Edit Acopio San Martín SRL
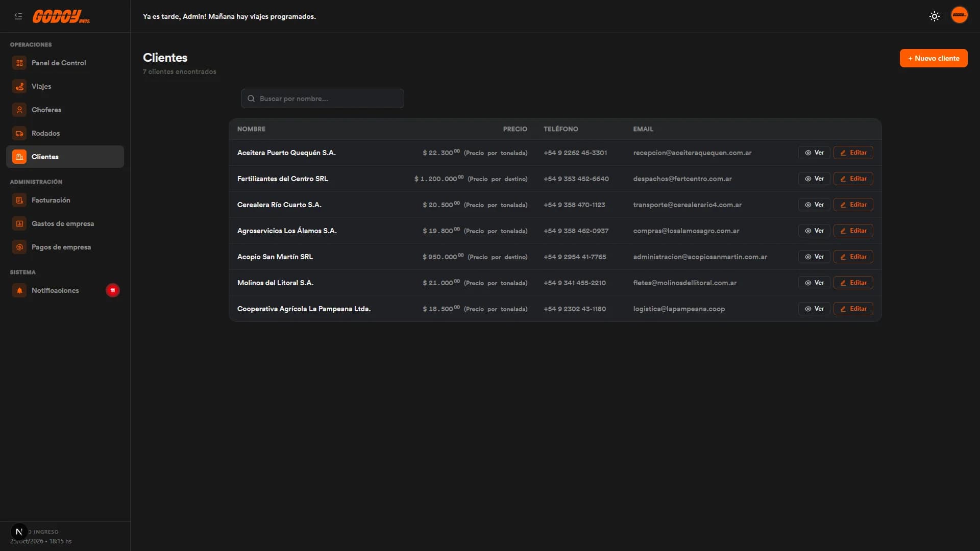This screenshot has width=980, height=551. (853, 257)
